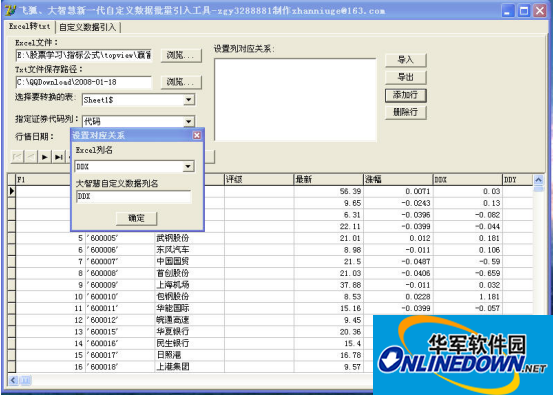This screenshot has width=553, height=395.
Task: Close the 设置对应关系 dialog
Action: coord(197,135)
